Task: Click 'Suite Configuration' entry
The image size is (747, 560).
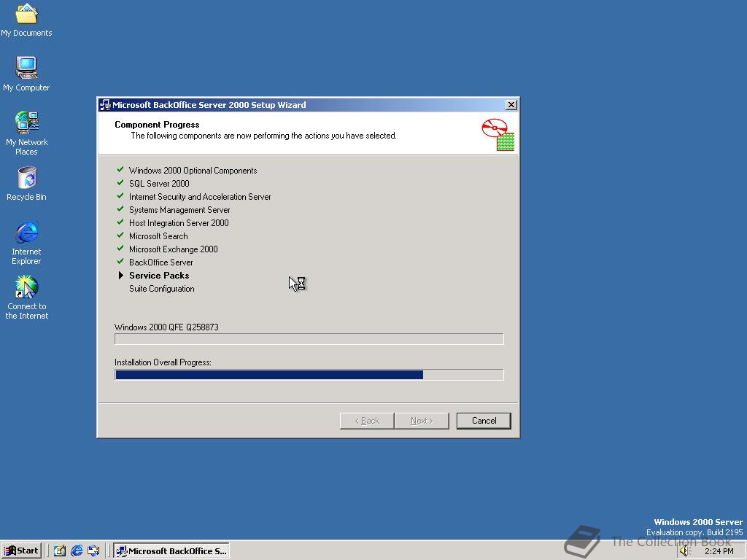Action: click(161, 289)
